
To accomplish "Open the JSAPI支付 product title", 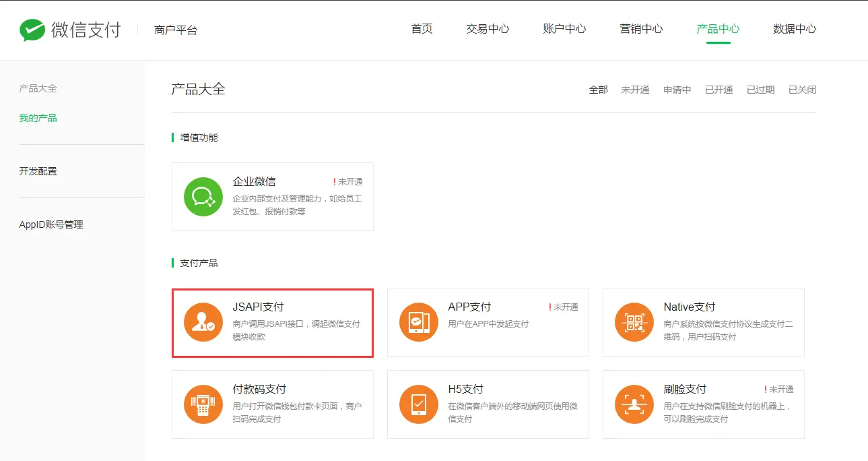I will point(258,307).
